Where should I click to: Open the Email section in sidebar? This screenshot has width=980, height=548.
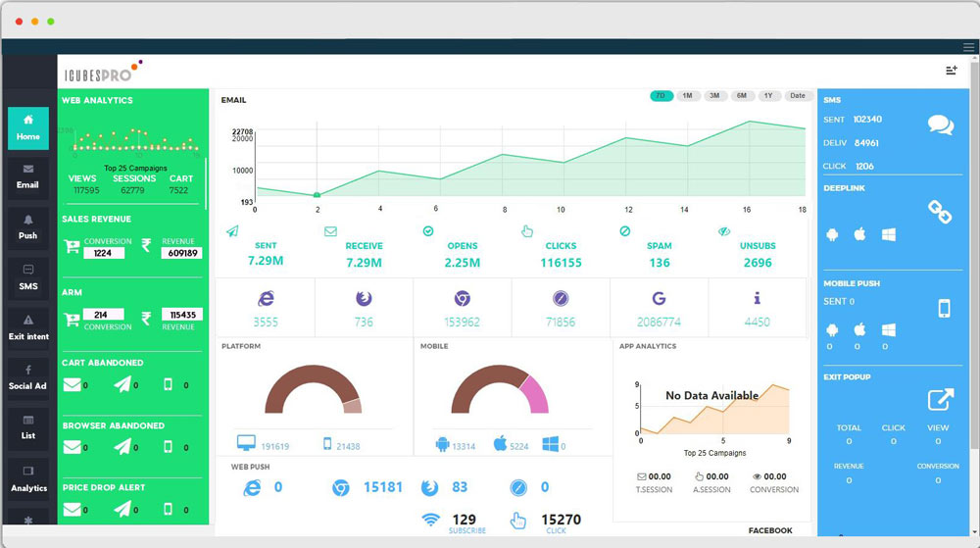(27, 174)
